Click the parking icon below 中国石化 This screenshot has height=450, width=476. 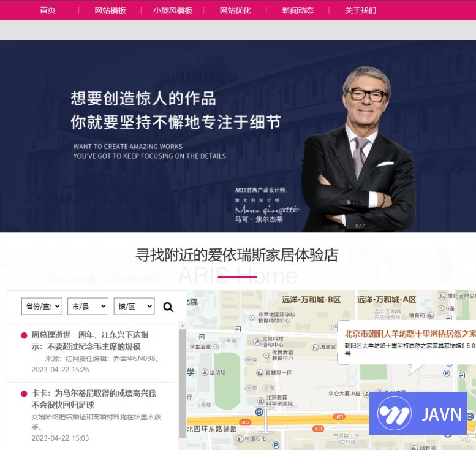pos(275,446)
